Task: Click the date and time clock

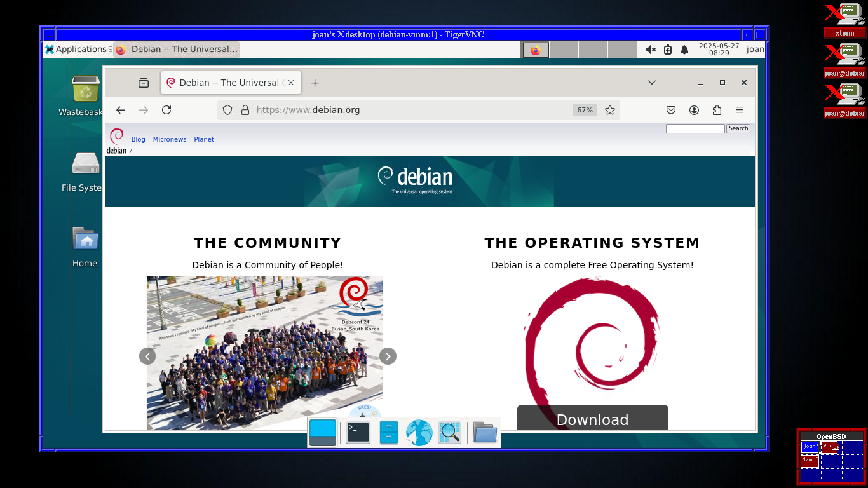Action: pos(719,50)
